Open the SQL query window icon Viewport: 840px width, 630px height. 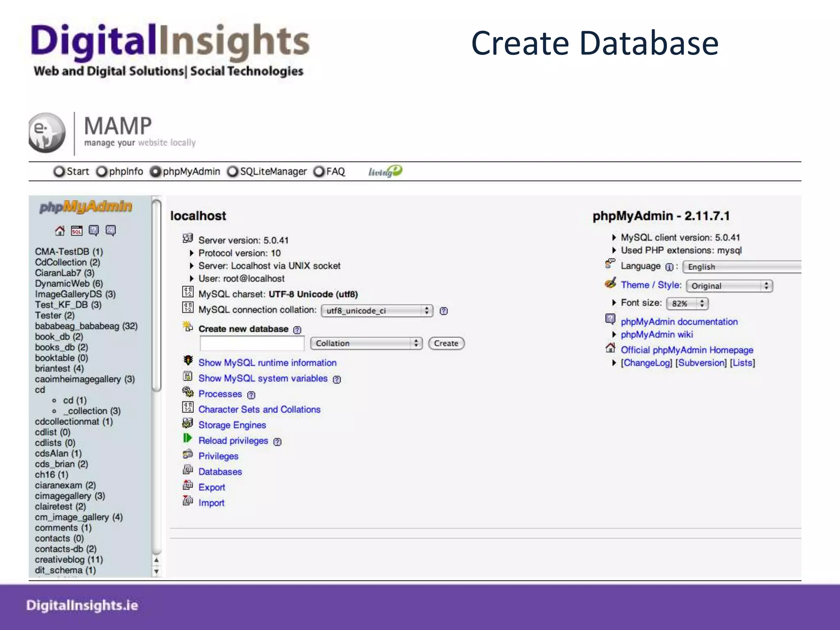[77, 231]
